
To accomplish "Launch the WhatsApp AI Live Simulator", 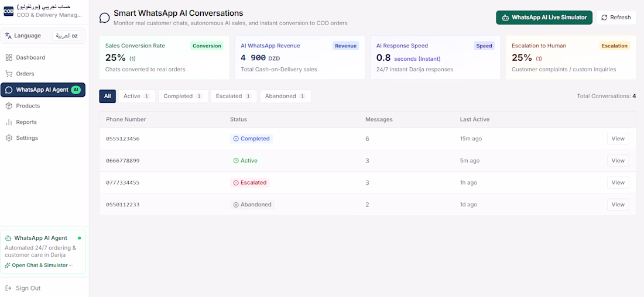I will pos(544,18).
